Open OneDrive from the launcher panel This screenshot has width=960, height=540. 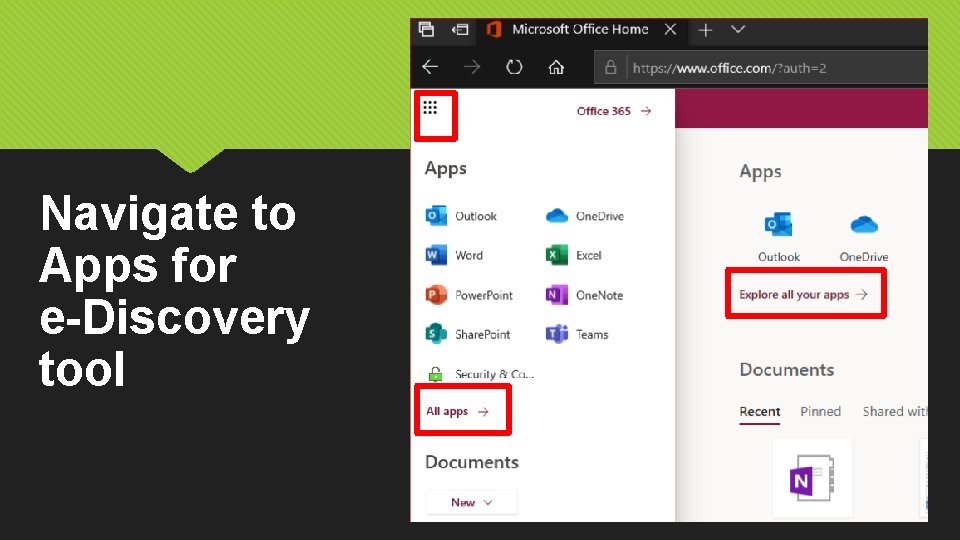tap(585, 216)
